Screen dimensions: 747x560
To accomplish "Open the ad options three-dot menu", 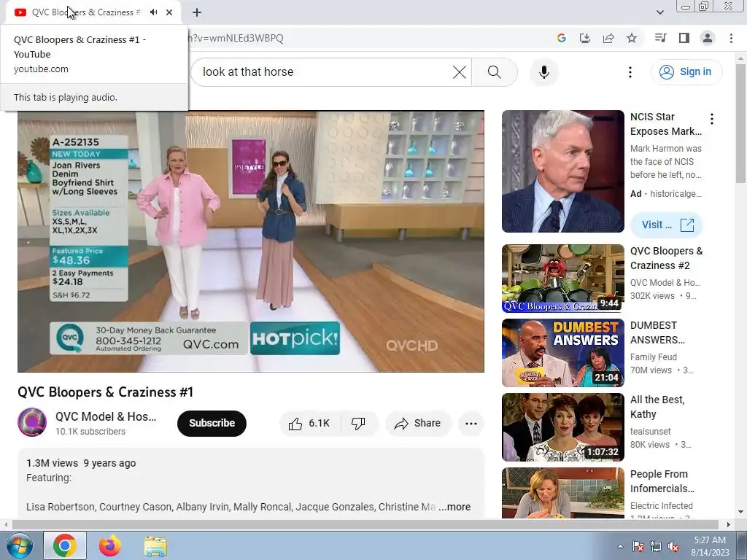I will tap(712, 119).
